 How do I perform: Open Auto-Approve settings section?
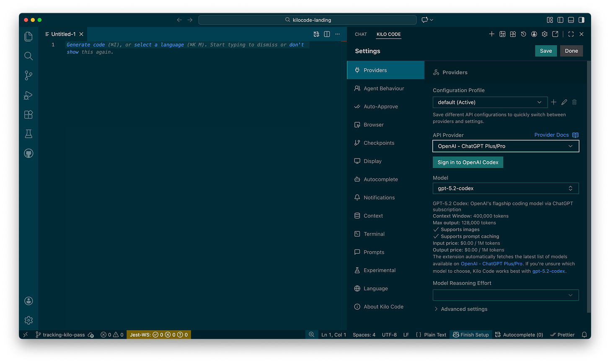point(385,106)
